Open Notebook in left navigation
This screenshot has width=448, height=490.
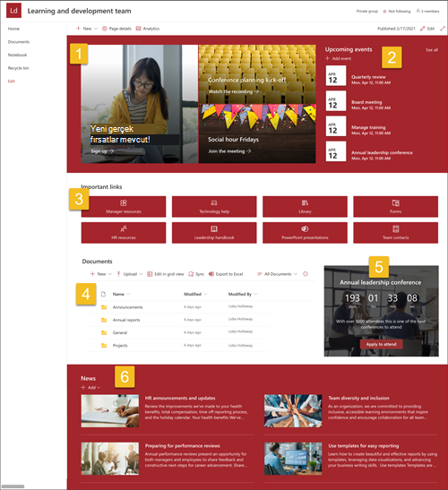[18, 55]
